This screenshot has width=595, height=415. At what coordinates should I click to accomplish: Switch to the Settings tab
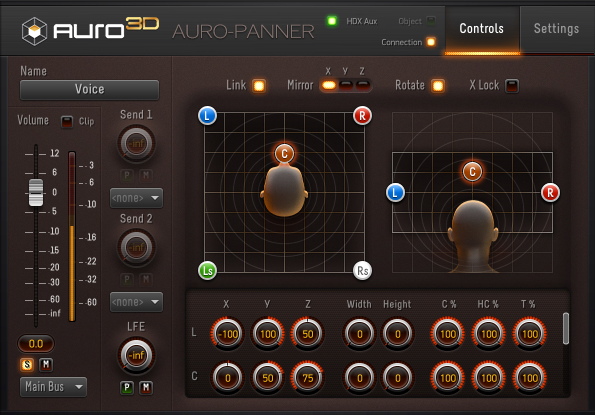tap(556, 29)
